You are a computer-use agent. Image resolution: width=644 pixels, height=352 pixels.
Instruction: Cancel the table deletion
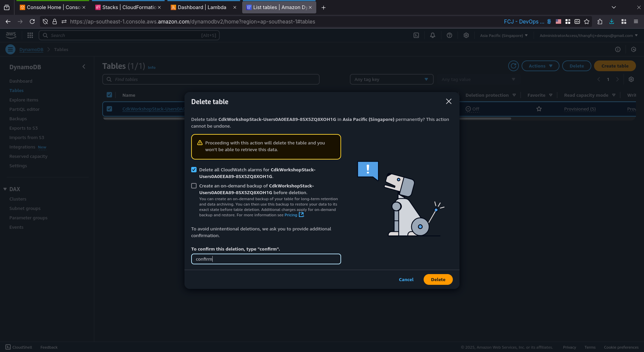[x=406, y=279]
